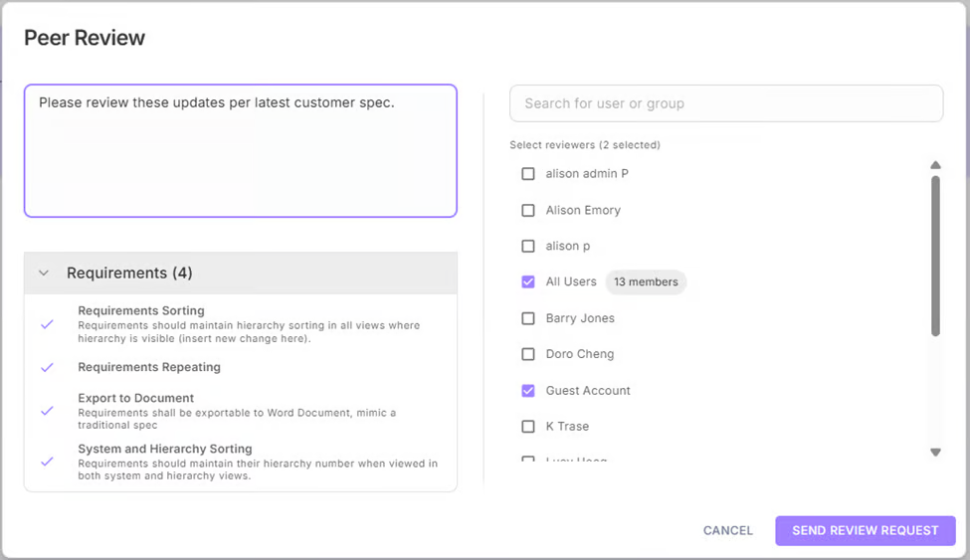This screenshot has width=970, height=560.
Task: Collapse the Requirements (4) section chevron
Action: tap(44, 273)
